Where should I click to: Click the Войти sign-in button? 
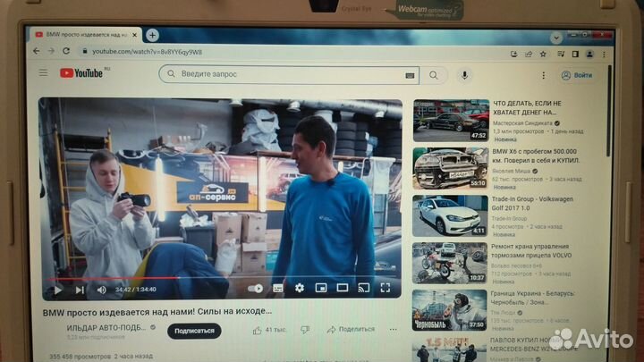577,75
